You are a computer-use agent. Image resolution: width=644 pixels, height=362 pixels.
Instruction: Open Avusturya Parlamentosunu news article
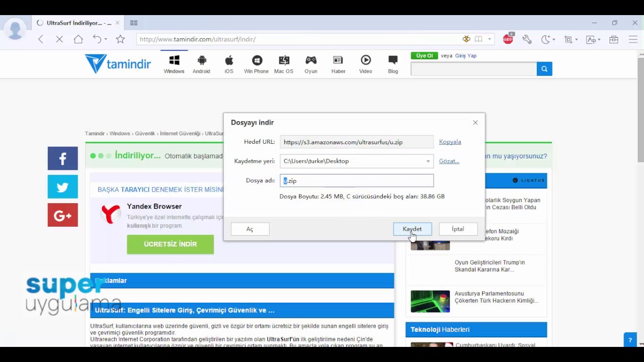(497, 297)
